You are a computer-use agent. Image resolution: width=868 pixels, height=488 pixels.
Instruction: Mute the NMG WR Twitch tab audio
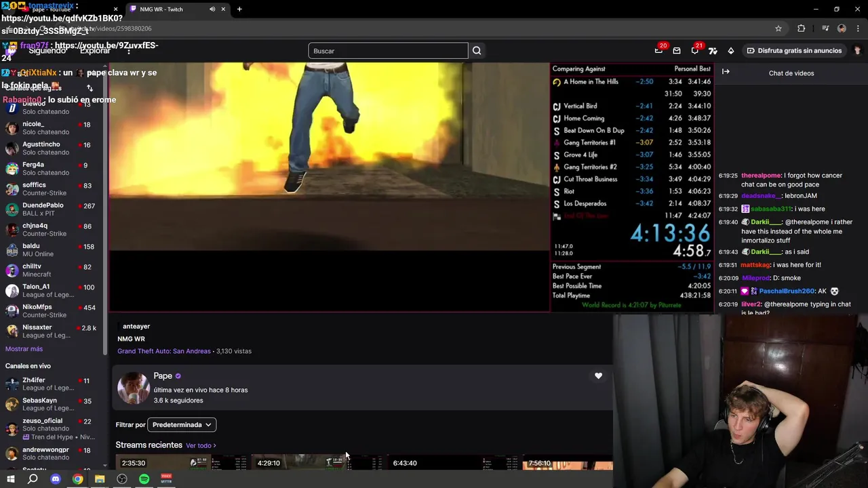pos(212,9)
